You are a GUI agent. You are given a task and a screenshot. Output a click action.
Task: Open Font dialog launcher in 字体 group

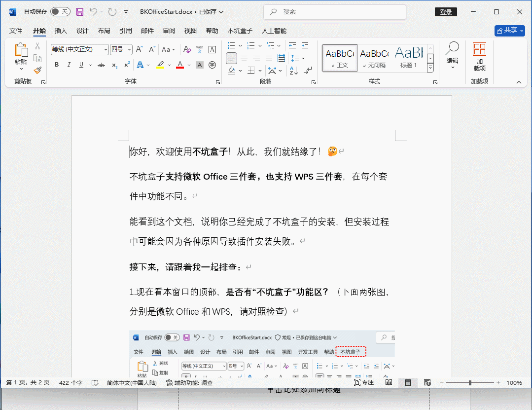(x=218, y=82)
